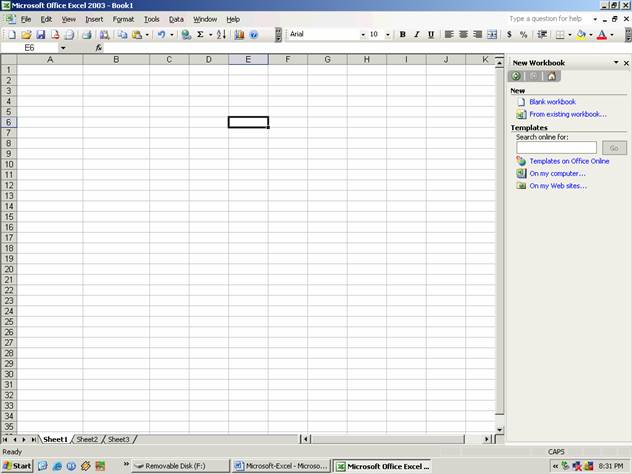
Task: Toggle Italic formatting
Action: (417, 35)
